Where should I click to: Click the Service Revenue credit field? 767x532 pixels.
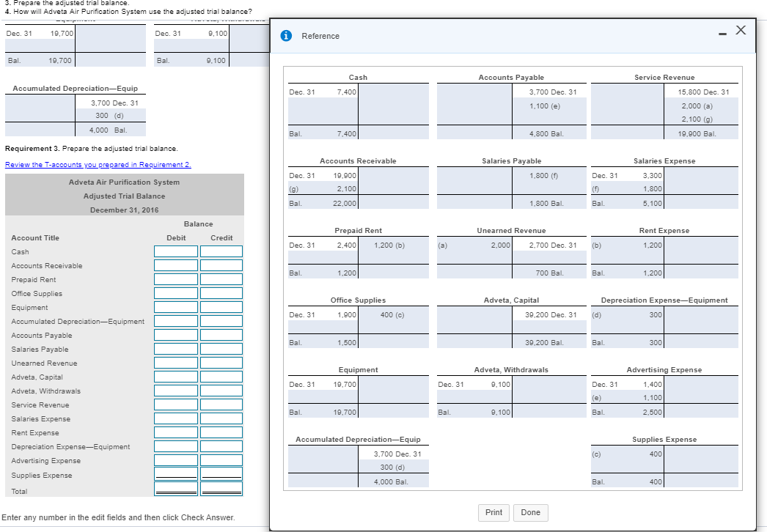221,405
